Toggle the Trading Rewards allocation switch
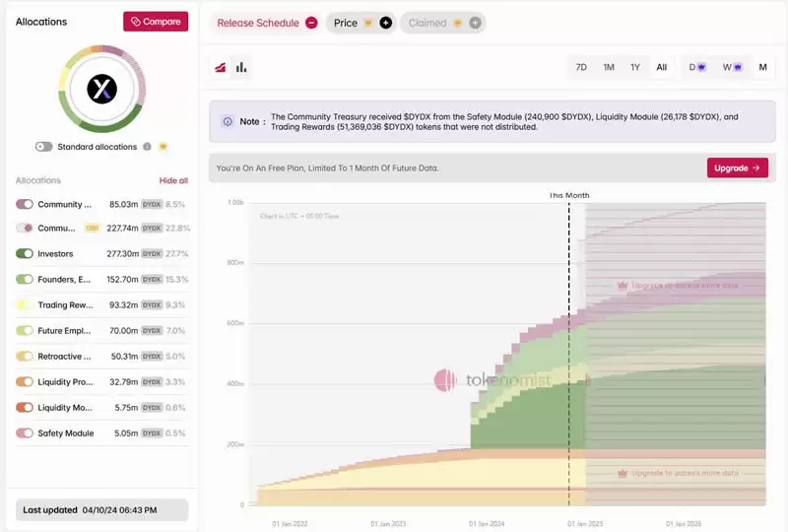 point(25,304)
